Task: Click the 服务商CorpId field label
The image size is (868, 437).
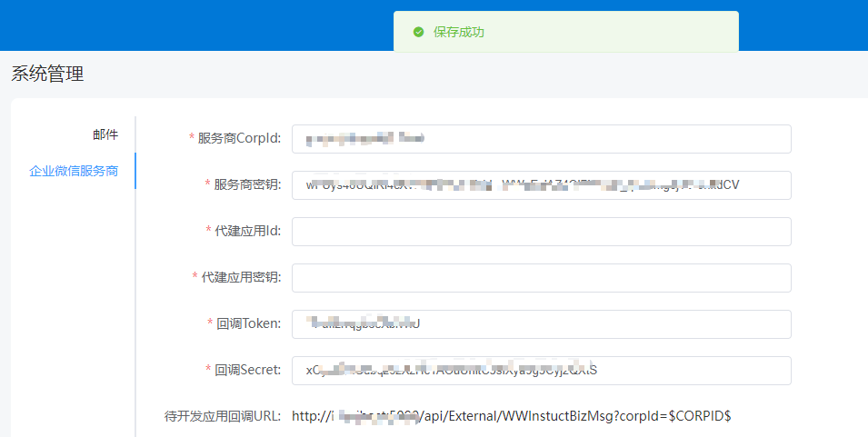Action: coord(239,138)
